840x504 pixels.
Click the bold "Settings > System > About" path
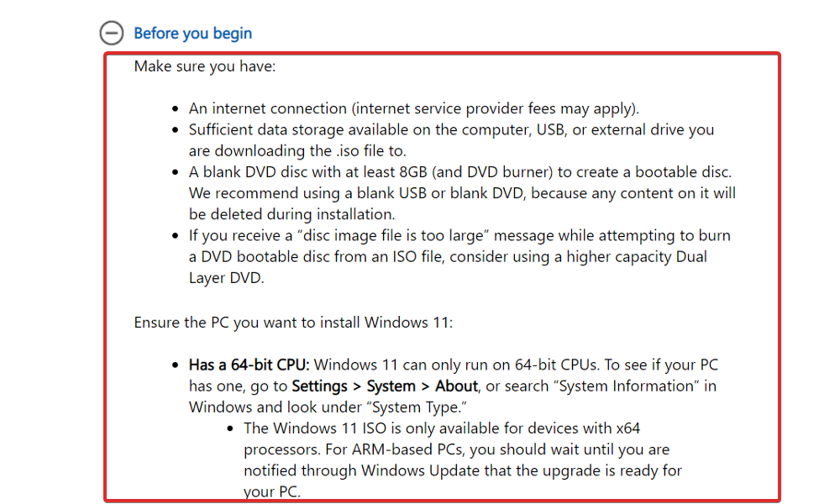(x=385, y=386)
